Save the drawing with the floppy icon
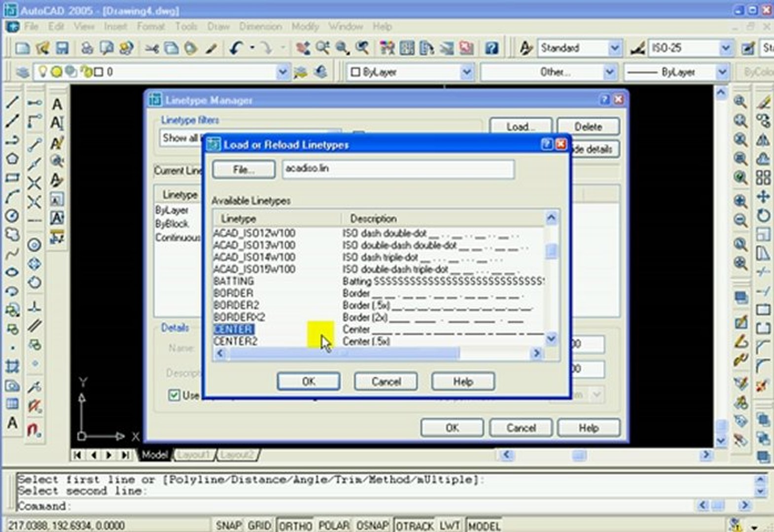Viewport: 774px width, 532px height. (x=62, y=48)
